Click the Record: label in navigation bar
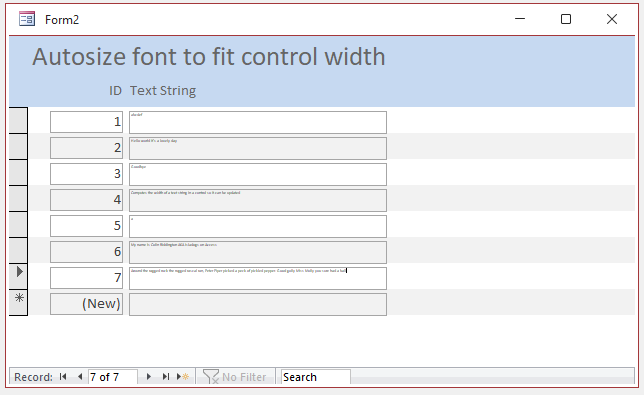Image resolution: width=644 pixels, height=395 pixels. 33,377
